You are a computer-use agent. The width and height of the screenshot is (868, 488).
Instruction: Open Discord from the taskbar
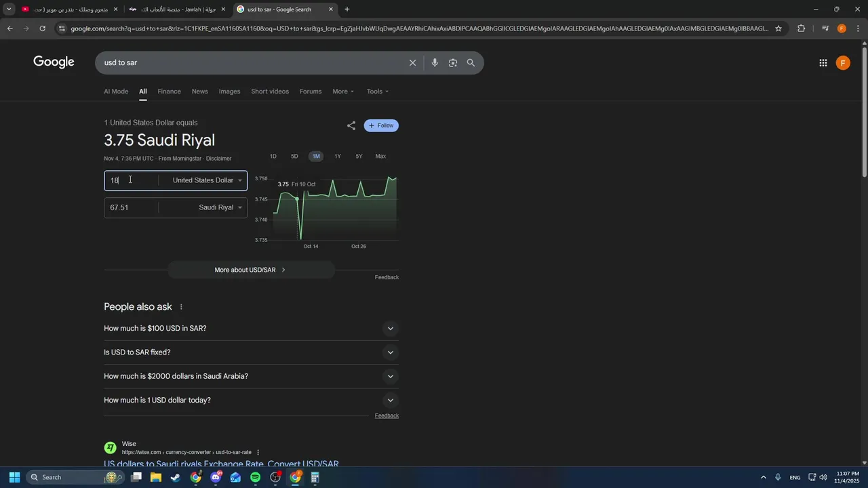tap(216, 477)
